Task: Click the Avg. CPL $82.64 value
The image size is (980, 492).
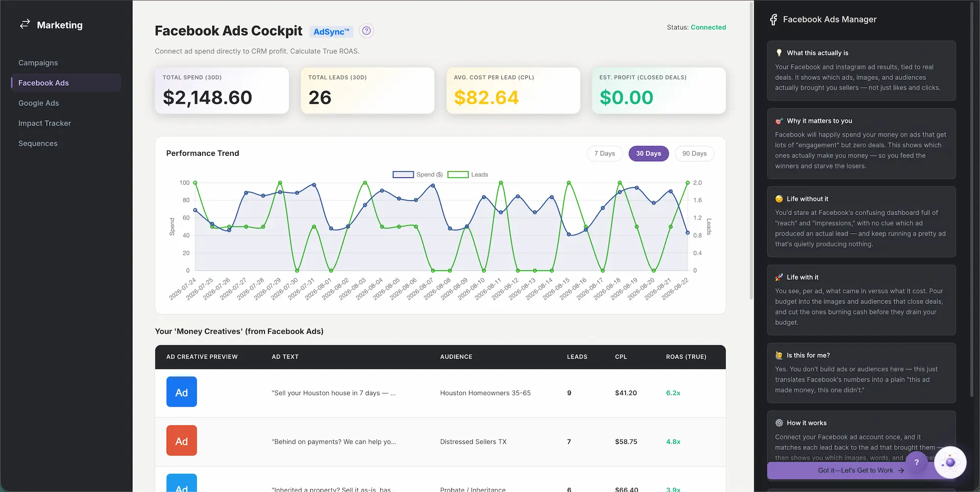Action: 486,98
